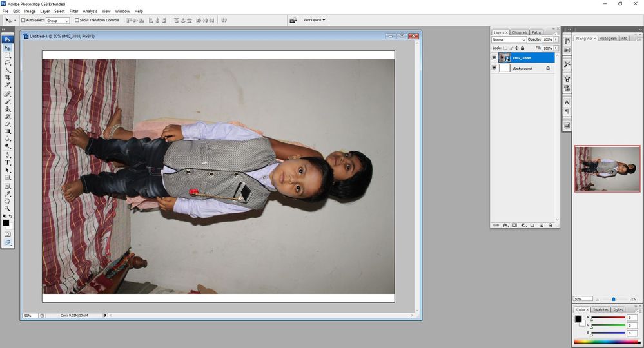Open the Normal blend mode dropdown
The width and height of the screenshot is (644, 348).
[x=509, y=39]
